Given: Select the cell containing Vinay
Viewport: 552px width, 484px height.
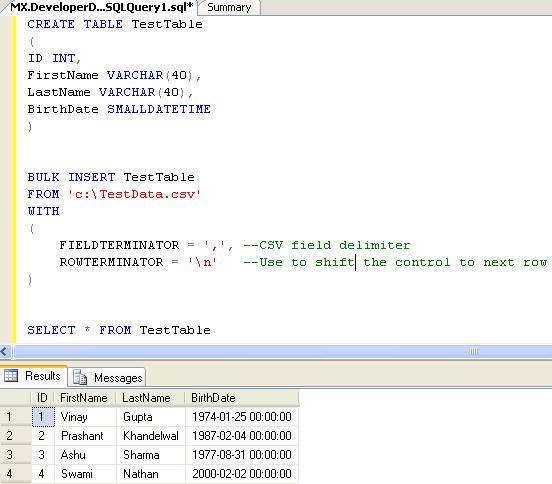Looking at the screenshot, I should [85, 417].
